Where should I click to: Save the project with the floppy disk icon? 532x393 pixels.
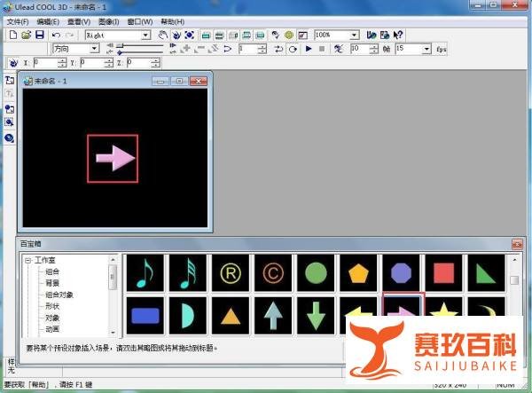click(x=40, y=35)
